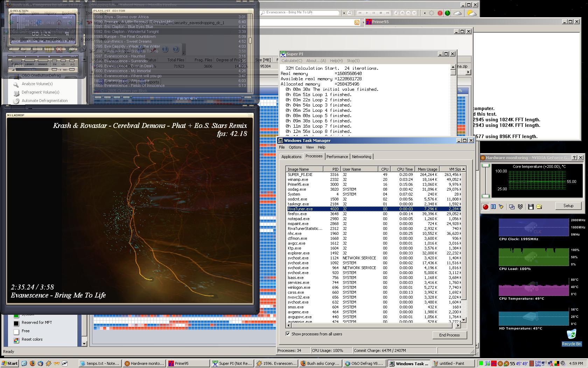
Task: Open the help question mark in Hardware monitoring
Action: pyautogui.click(x=574, y=158)
